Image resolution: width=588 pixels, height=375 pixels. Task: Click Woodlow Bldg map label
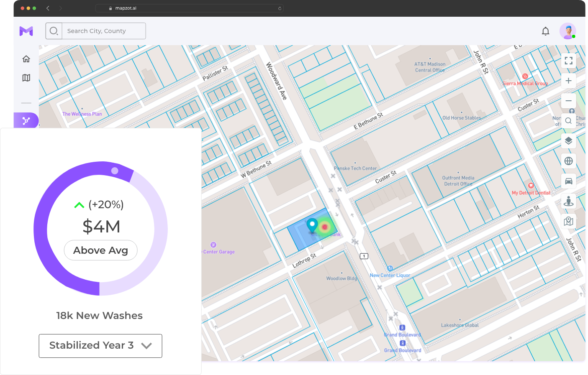[342, 278]
